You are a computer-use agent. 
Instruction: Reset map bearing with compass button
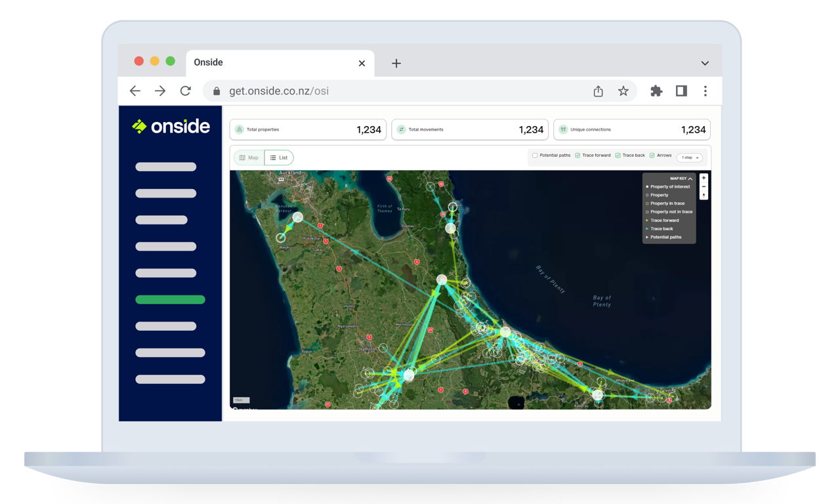pos(704,195)
